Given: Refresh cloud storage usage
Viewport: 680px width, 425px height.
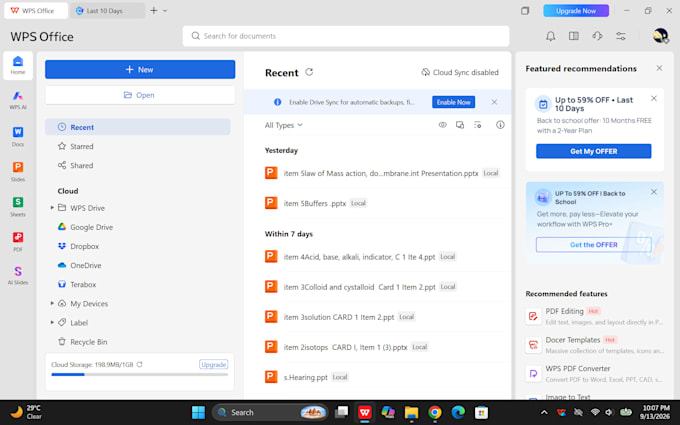Looking at the screenshot, I should click(x=140, y=364).
